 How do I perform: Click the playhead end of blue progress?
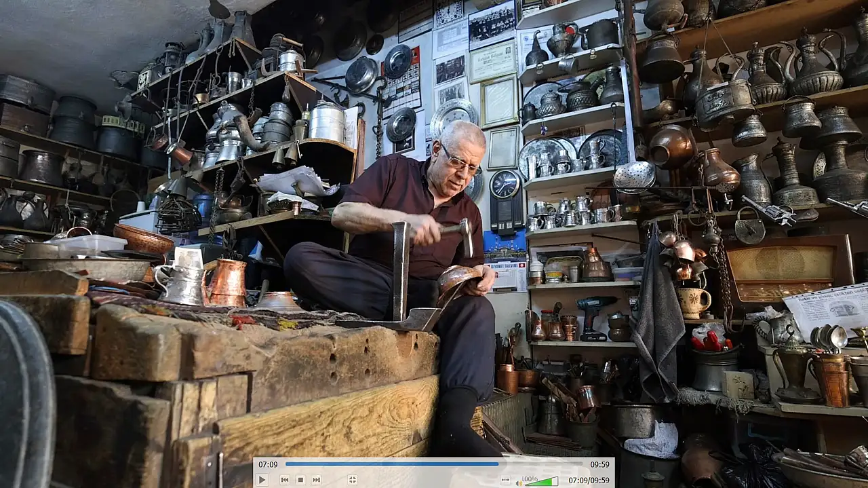point(498,464)
